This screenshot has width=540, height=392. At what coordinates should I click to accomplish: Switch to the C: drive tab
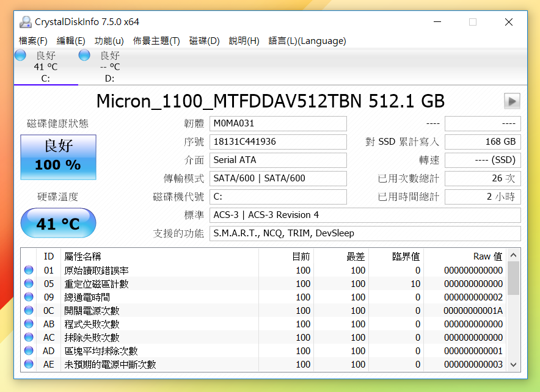tap(46, 67)
